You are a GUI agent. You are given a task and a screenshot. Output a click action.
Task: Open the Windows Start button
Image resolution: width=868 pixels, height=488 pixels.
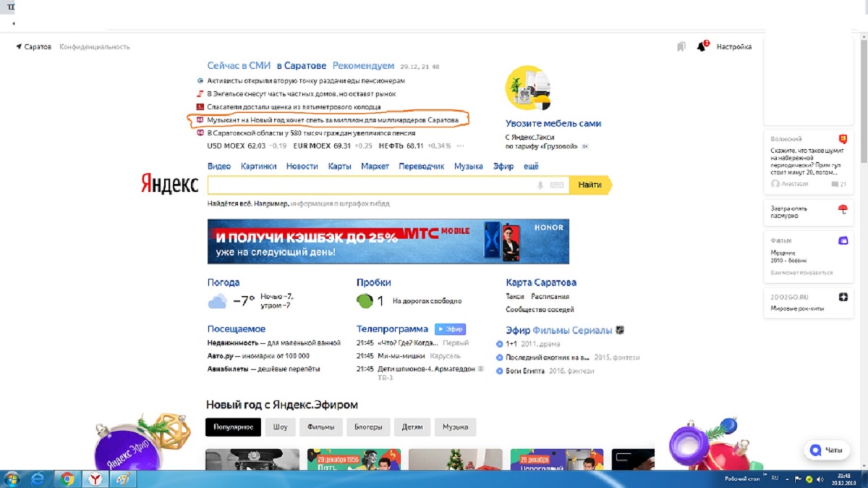tap(12, 479)
